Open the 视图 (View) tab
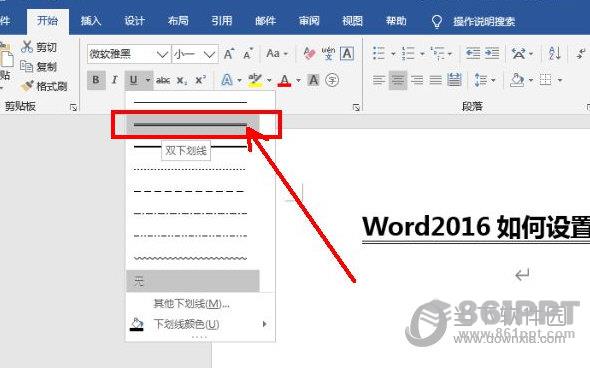590x368 pixels. [353, 21]
